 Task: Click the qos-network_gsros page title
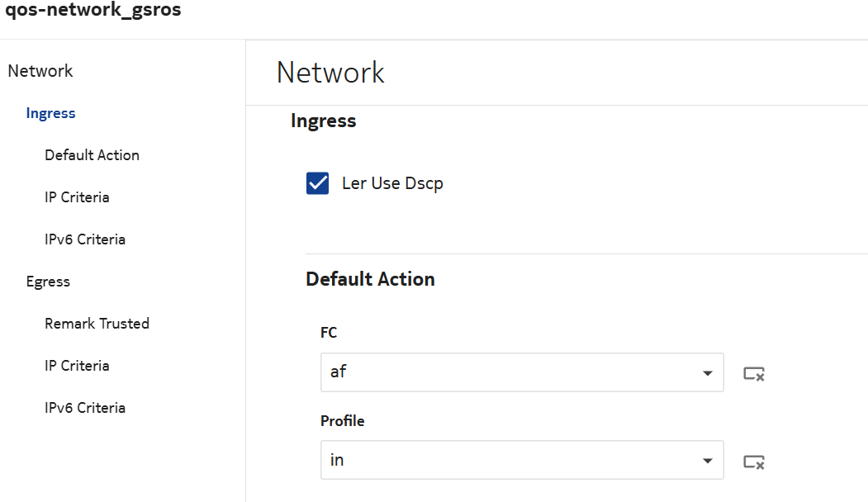click(93, 11)
